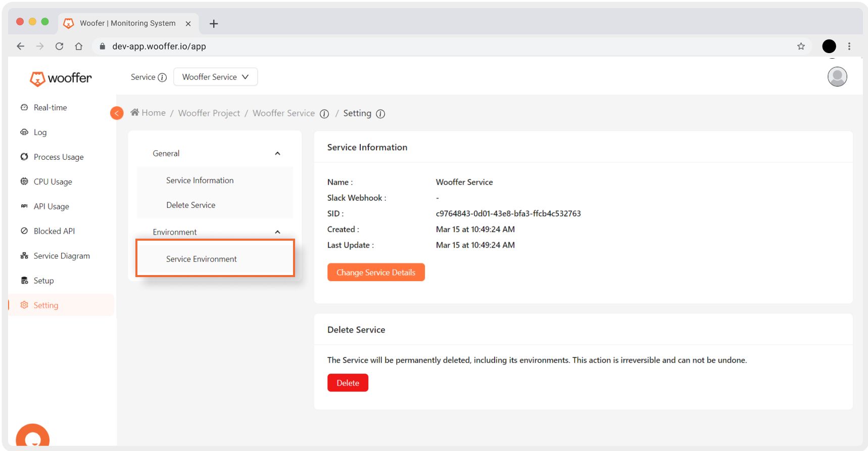Click the Blocked API icon

coord(24,231)
